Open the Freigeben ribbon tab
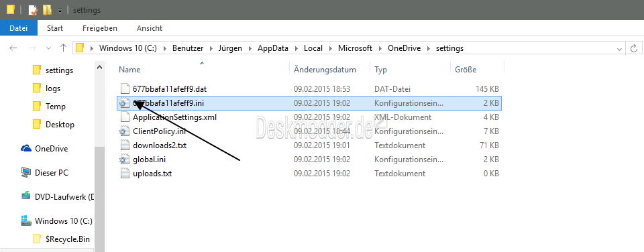Viewport: 644px width, 252px height. 100,28
